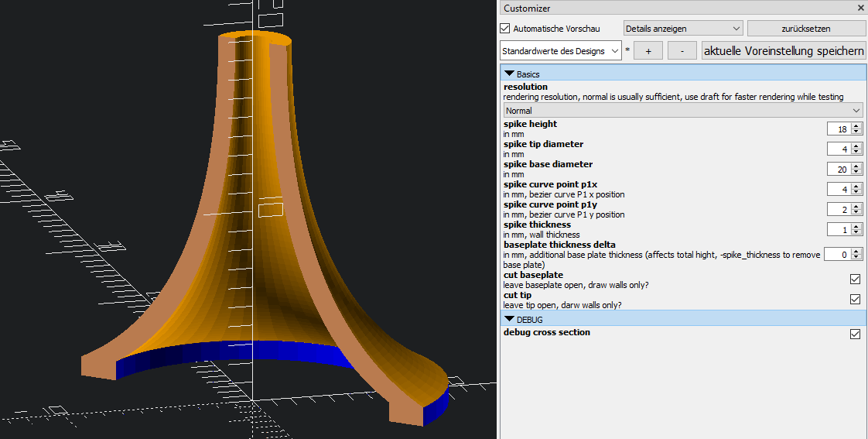Viewport: 868px width, 439px height.
Task: Click the spike base diameter value field
Action: [839, 169]
